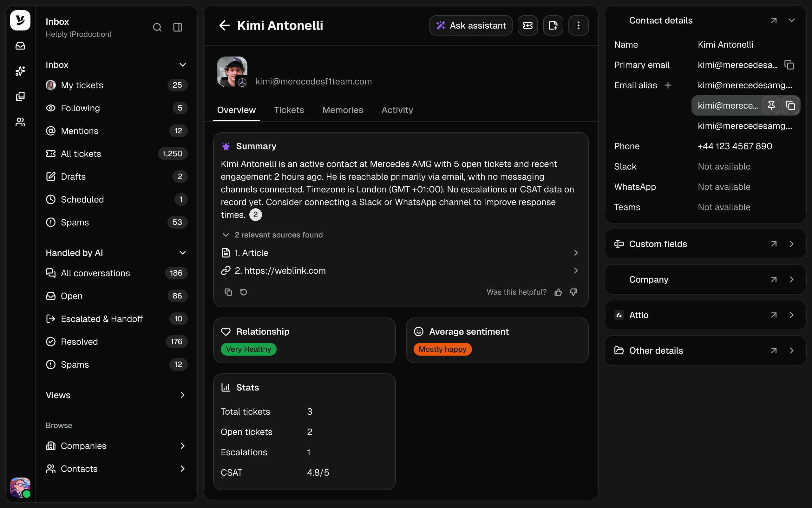Switch to the Memories tab
812x508 pixels.
point(343,110)
